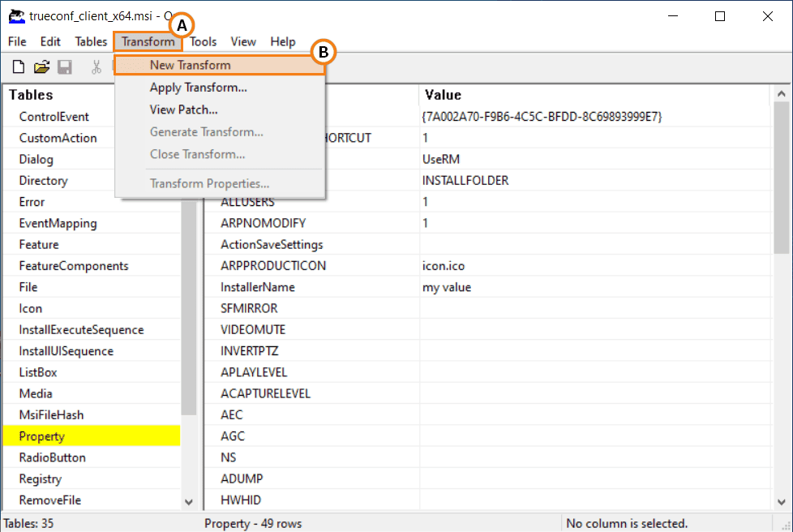This screenshot has width=793, height=532.
Task: Click the UseRM value cell
Action: pos(595,159)
